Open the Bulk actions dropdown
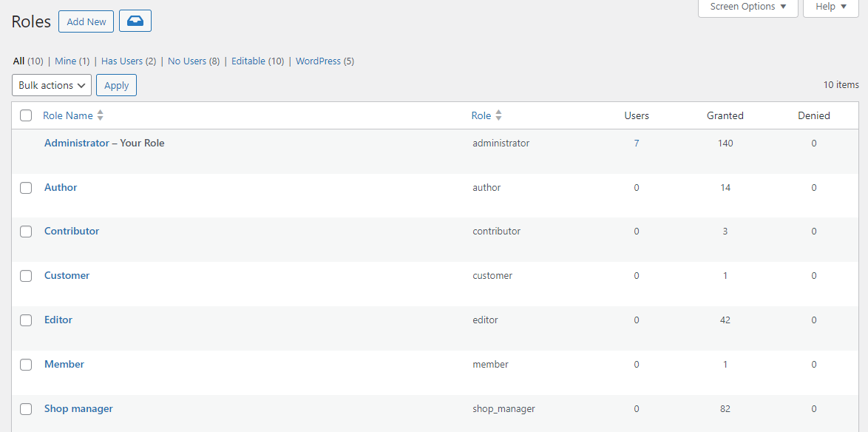The height and width of the screenshot is (432, 868). pyautogui.click(x=51, y=85)
